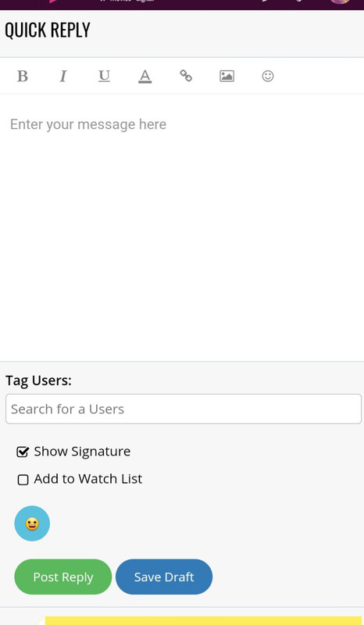Click the Tag Users label
Viewport: 364px width, 625px height.
(39, 380)
